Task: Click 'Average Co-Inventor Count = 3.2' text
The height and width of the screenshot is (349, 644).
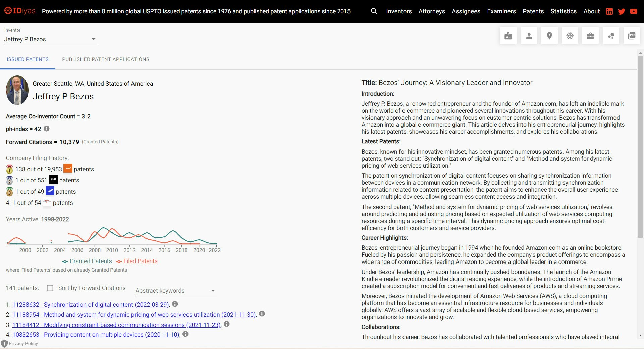Action: (48, 116)
